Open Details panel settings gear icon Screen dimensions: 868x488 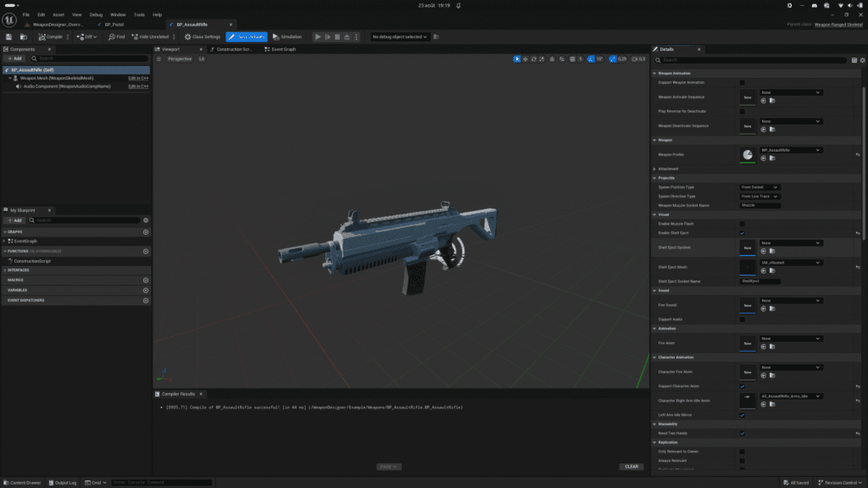click(862, 60)
